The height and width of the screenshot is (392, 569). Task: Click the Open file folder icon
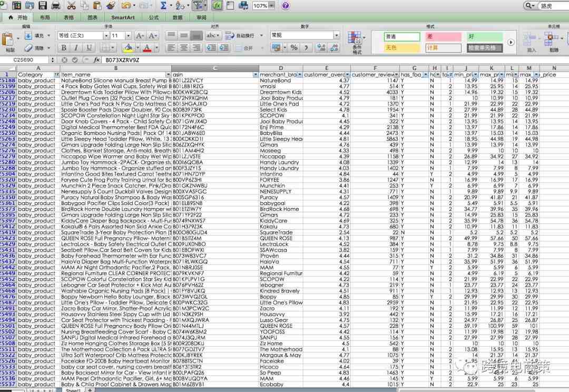(x=30, y=5)
